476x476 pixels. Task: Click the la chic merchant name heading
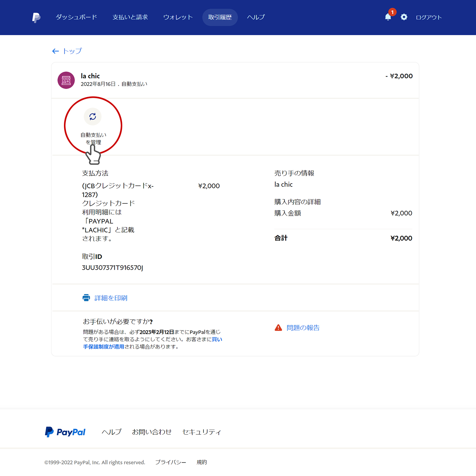coord(90,76)
